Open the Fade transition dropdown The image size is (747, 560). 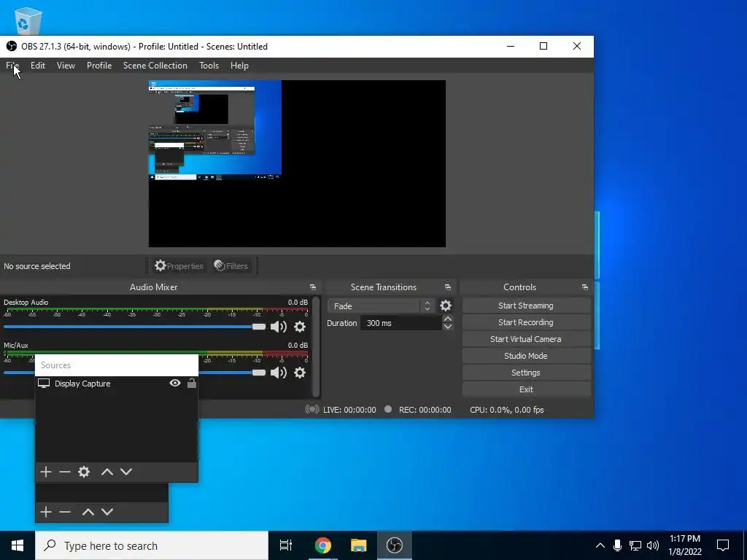[380, 306]
